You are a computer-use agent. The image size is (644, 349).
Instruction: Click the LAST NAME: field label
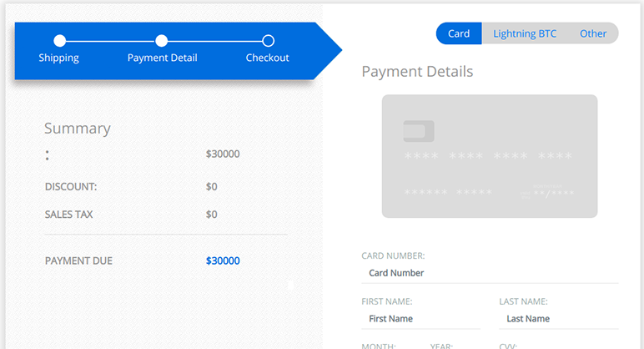click(x=523, y=301)
